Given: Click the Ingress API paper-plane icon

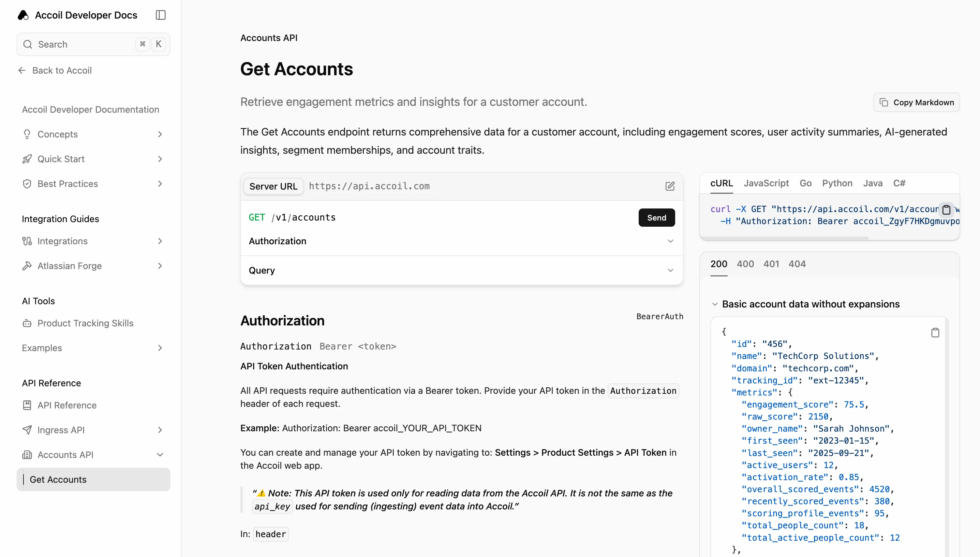Looking at the screenshot, I should click(27, 430).
